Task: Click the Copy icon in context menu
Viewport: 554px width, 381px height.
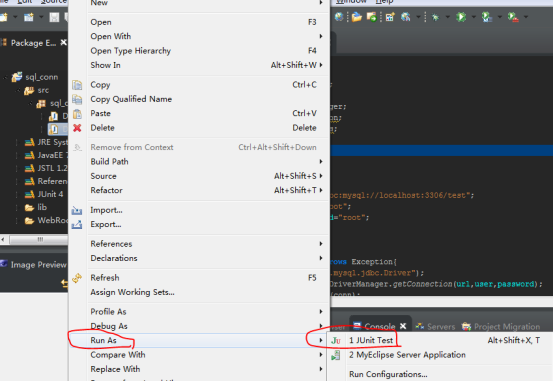Action: 77,85
